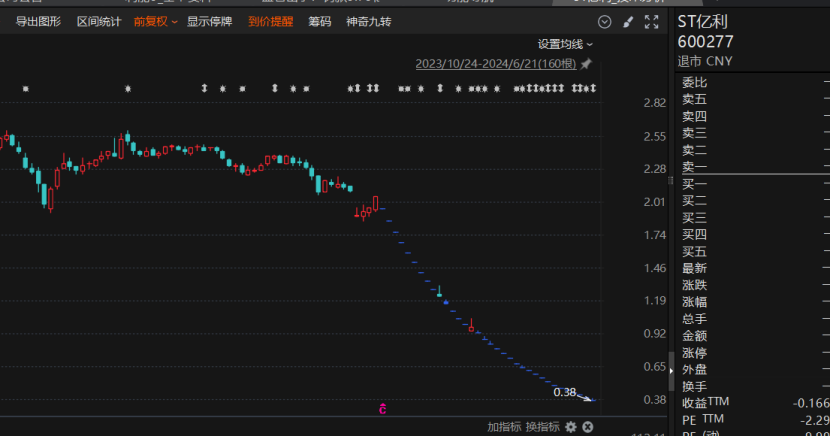This screenshot has width=831, height=436.
Task: Expand the 设置均线 moving average menu
Action: coord(565,44)
